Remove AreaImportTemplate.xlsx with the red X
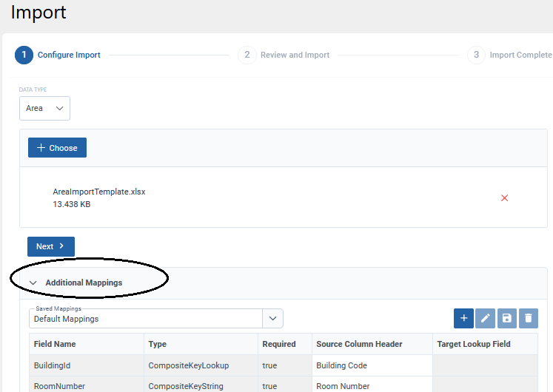The height and width of the screenshot is (392, 553). coord(505,198)
